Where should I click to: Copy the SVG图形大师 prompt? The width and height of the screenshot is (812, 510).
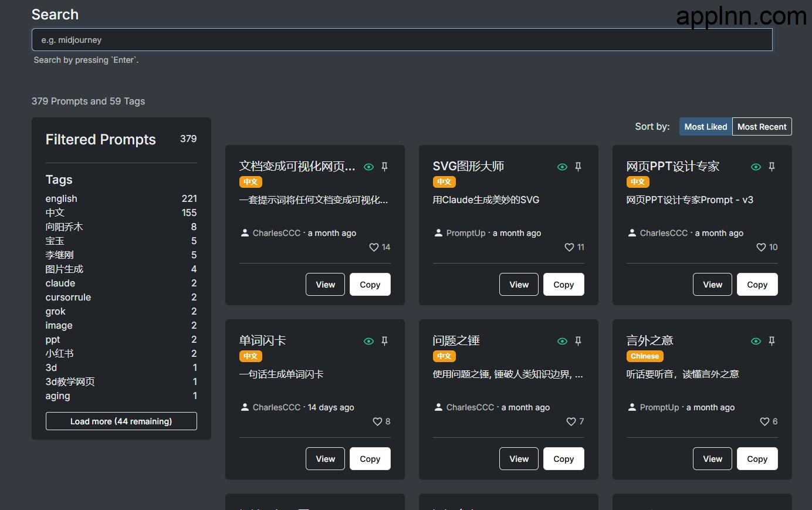click(x=564, y=285)
